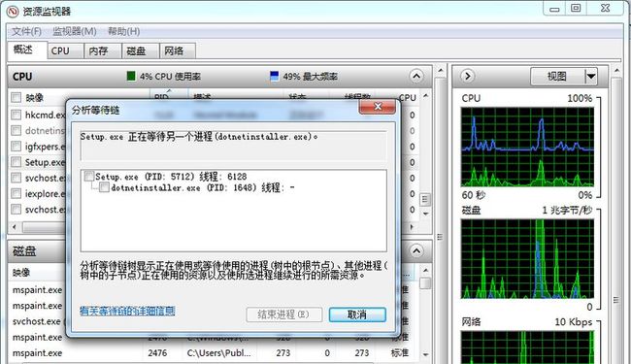Open the 文件(F) menu

[26, 31]
